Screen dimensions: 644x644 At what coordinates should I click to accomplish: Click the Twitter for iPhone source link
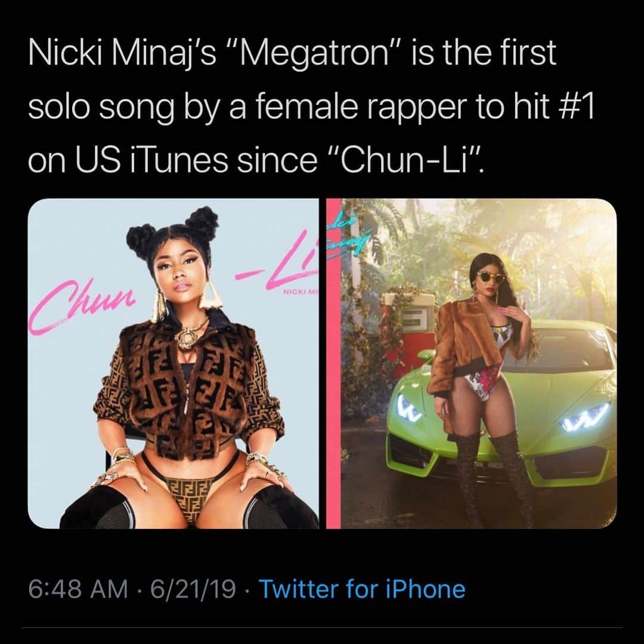coord(363,589)
